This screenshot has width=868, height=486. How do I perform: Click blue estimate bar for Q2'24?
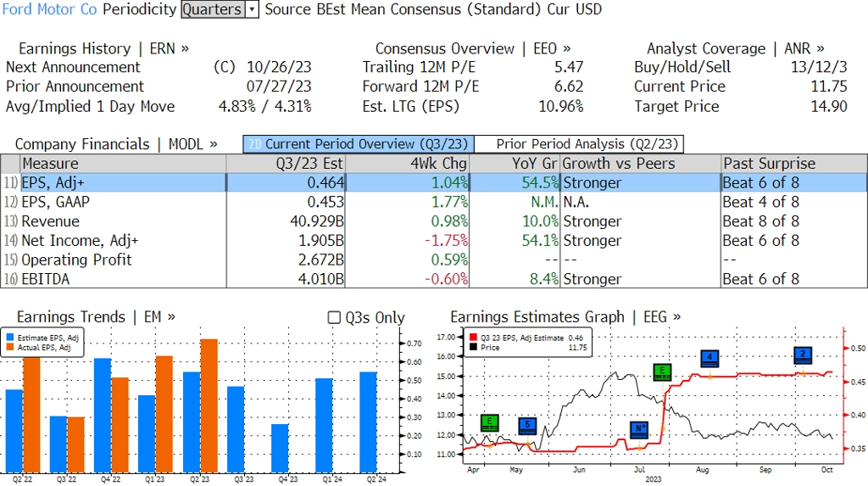tap(368, 422)
